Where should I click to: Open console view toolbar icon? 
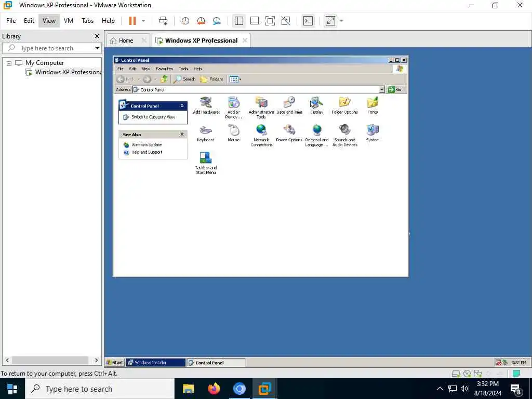[x=308, y=21]
